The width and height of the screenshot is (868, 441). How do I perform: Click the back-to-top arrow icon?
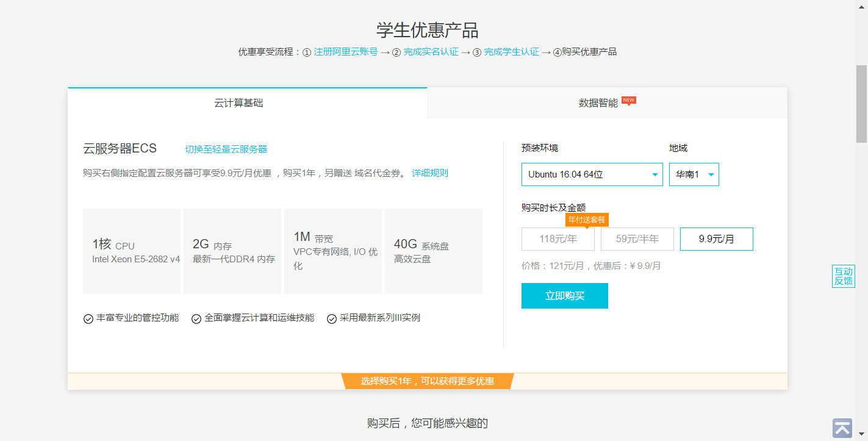click(x=842, y=428)
